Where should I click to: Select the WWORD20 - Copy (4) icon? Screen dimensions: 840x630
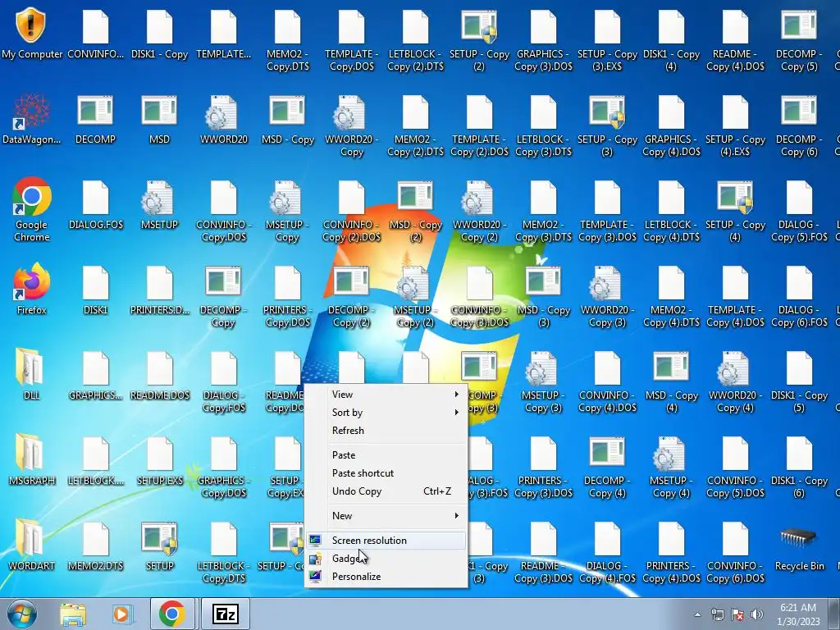(x=735, y=381)
